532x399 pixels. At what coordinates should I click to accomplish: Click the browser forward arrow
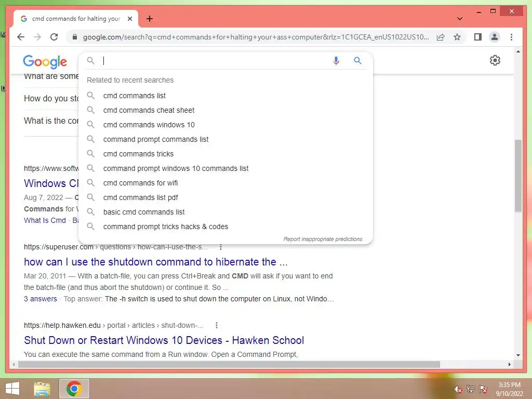(x=37, y=37)
